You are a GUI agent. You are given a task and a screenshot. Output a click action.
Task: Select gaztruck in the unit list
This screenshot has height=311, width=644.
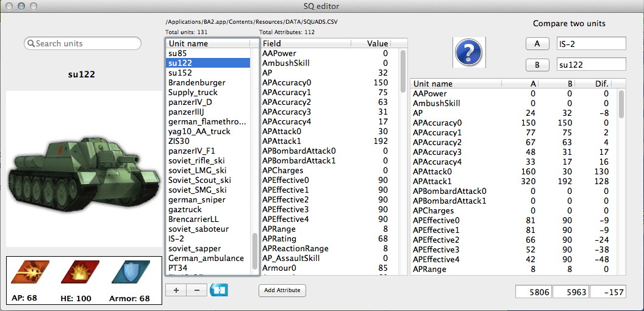point(208,210)
